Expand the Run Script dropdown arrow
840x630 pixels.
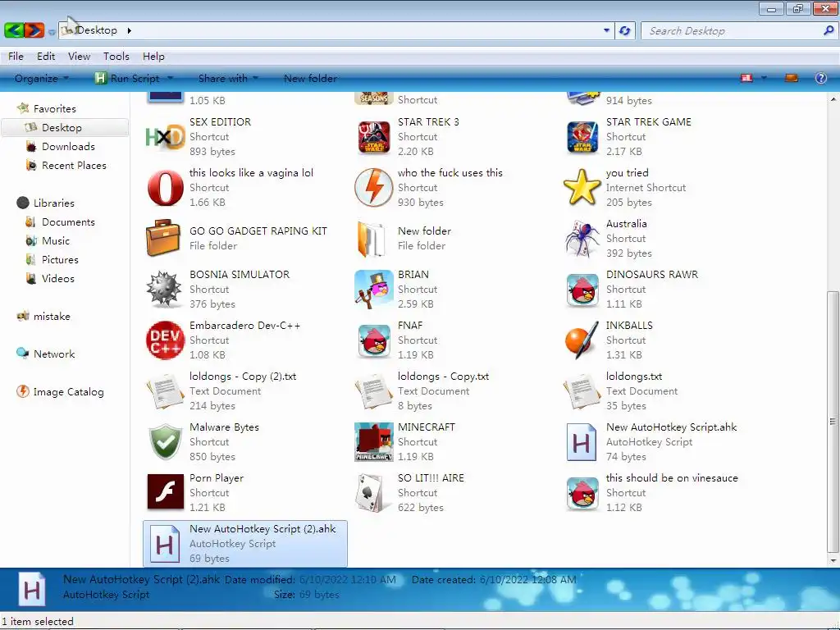point(171,78)
